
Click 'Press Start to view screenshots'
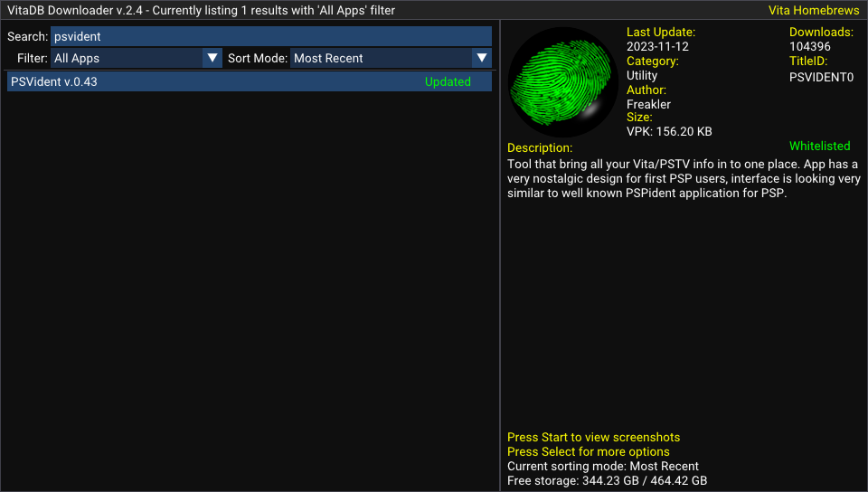[593, 437]
